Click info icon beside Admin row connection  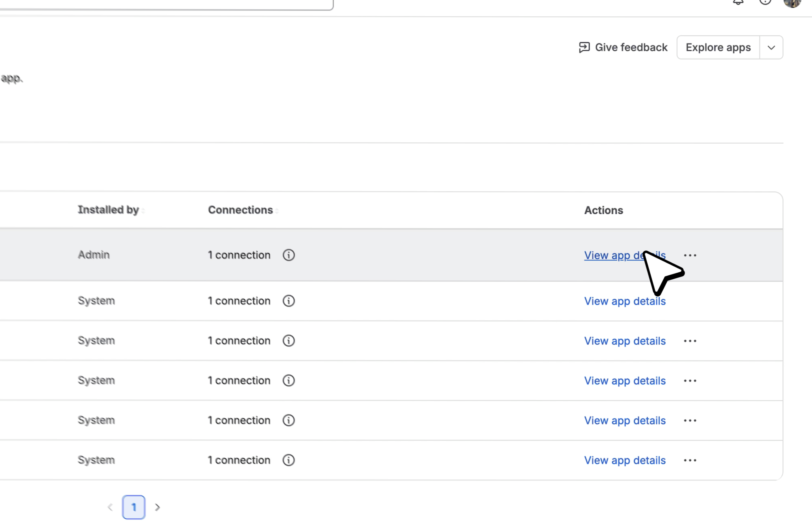click(x=289, y=255)
